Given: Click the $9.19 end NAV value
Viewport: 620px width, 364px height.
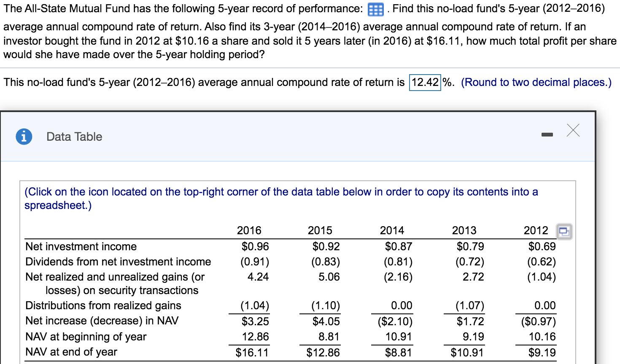Looking at the screenshot, I should point(542,352).
